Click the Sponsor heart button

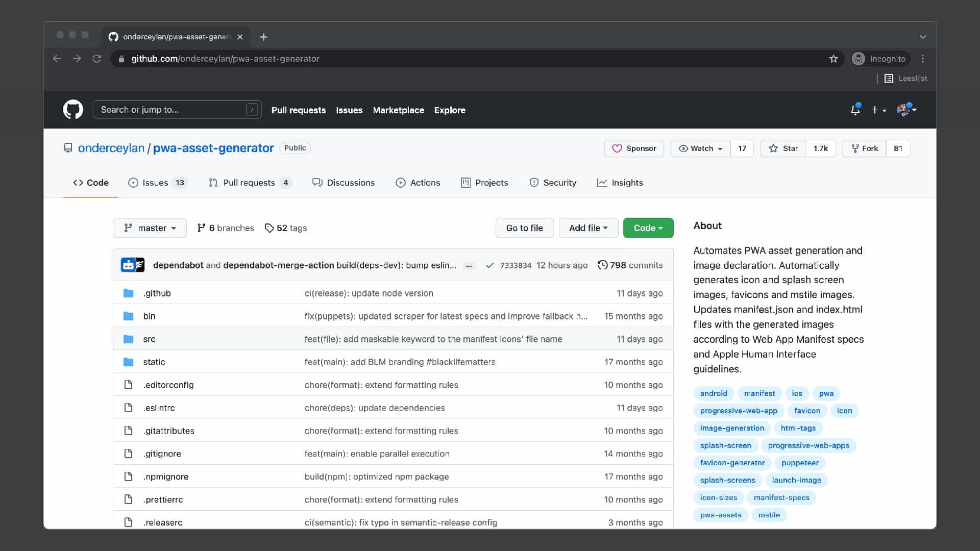634,148
